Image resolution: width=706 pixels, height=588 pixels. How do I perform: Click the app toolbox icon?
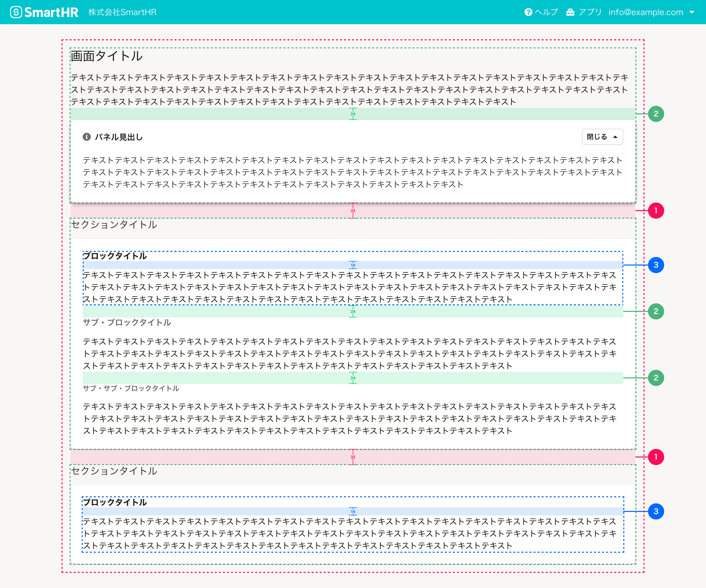tap(570, 12)
